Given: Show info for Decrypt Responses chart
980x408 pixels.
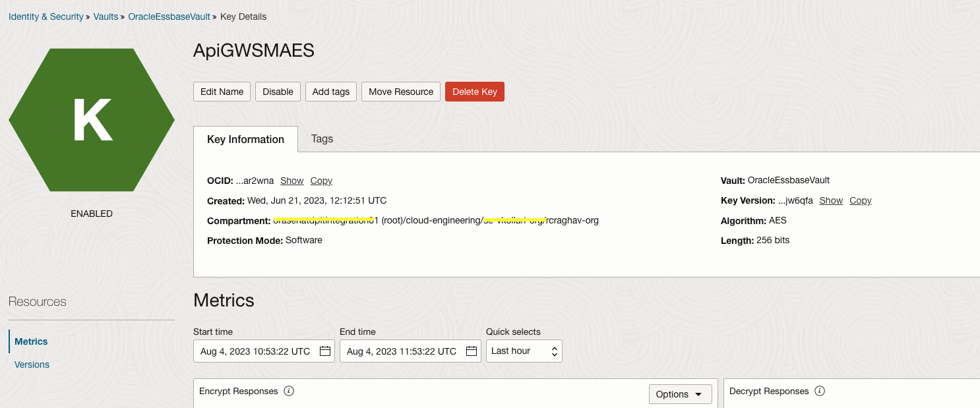Looking at the screenshot, I should tap(820, 391).
